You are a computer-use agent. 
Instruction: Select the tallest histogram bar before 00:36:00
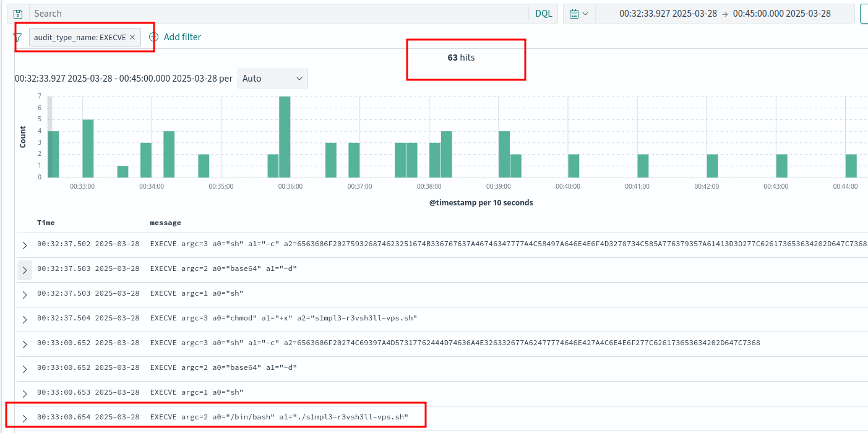(285, 137)
